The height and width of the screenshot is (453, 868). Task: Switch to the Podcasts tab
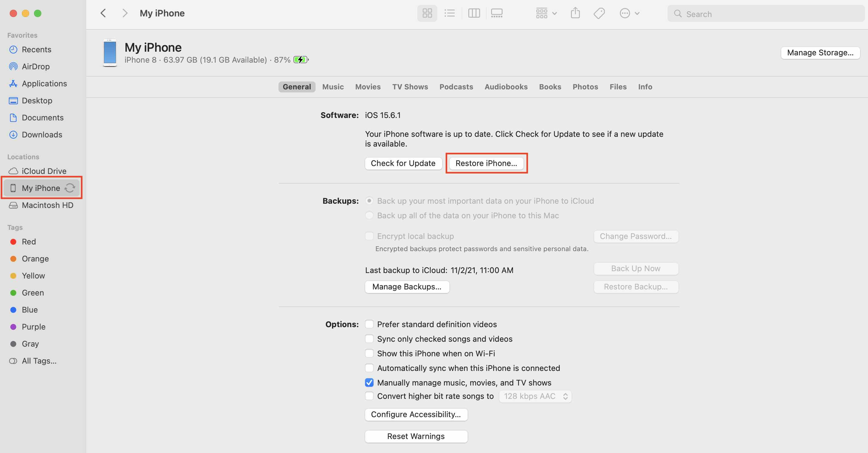(x=456, y=87)
